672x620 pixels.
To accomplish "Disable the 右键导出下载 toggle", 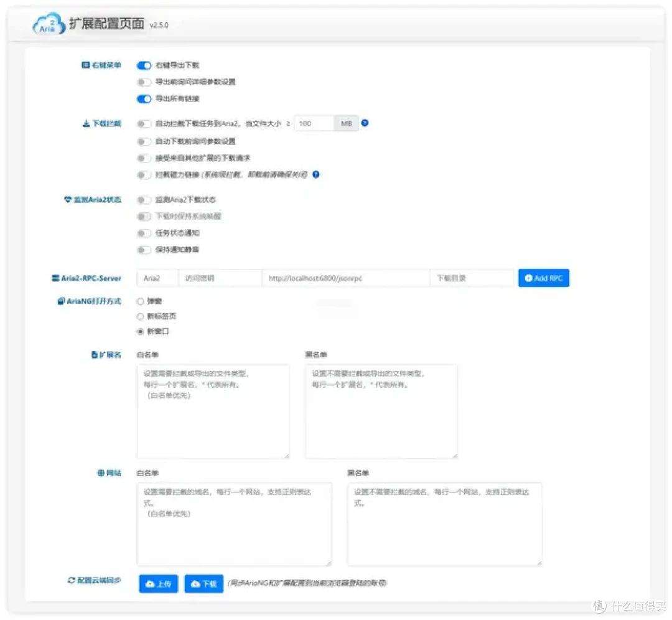I will coord(144,65).
